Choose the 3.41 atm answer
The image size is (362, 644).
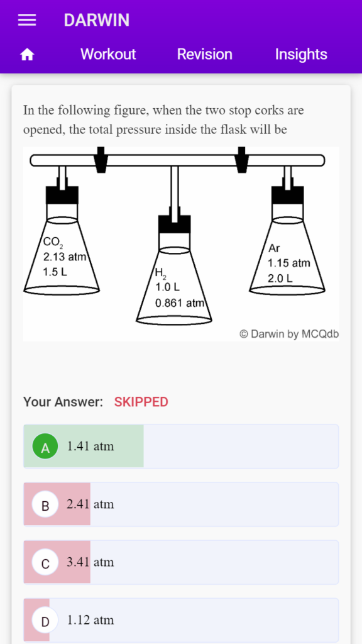(x=181, y=562)
